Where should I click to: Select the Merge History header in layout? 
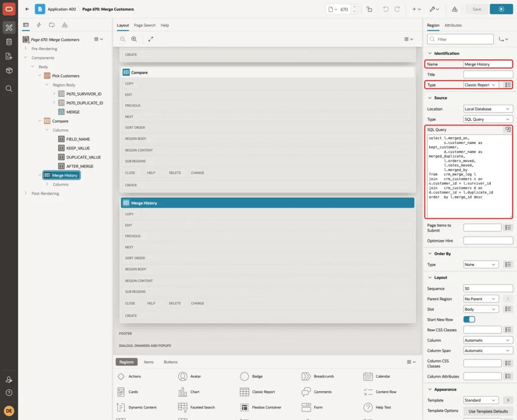268,203
